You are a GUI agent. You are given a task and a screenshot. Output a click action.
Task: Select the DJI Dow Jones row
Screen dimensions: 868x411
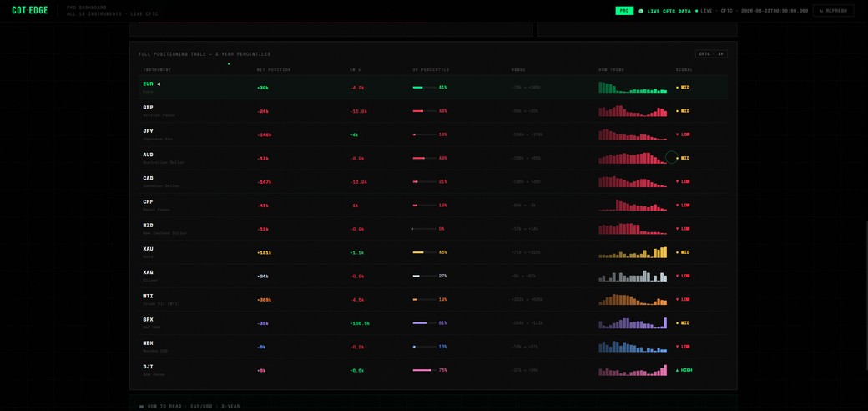pos(433,370)
